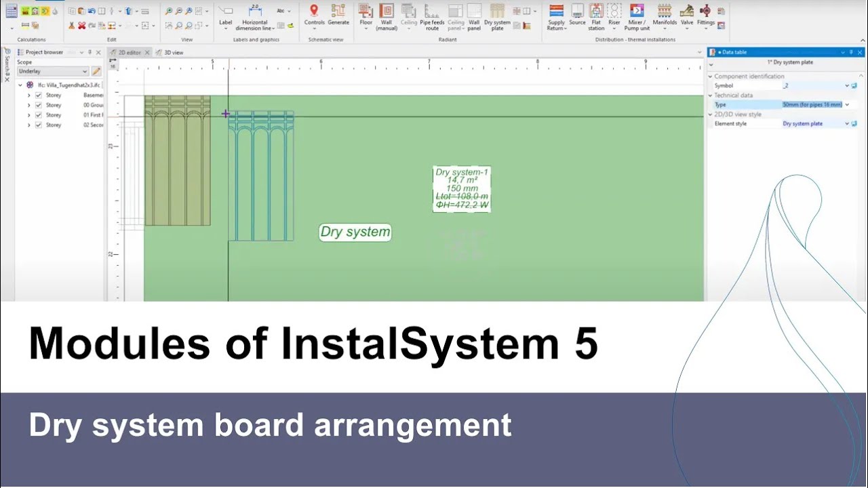
Task: Select the Floor radiant tool
Action: (366, 16)
